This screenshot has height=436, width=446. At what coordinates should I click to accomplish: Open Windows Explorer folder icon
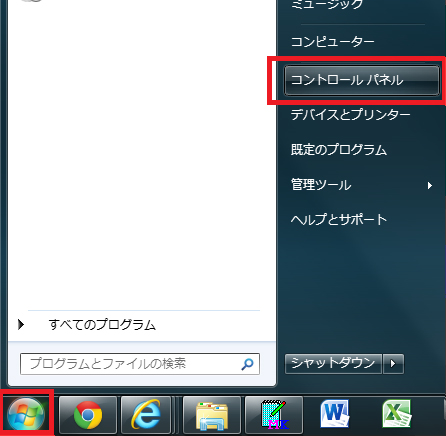[212, 415]
